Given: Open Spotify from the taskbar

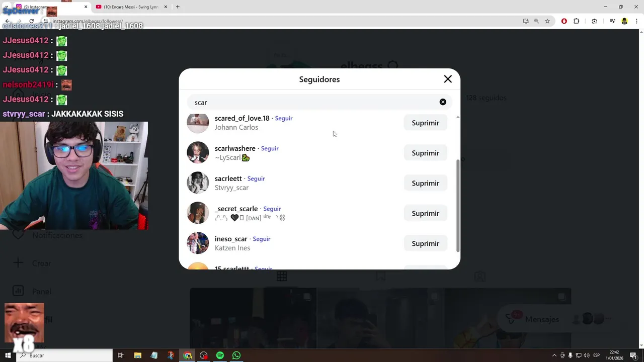Looking at the screenshot, I should pos(220,355).
